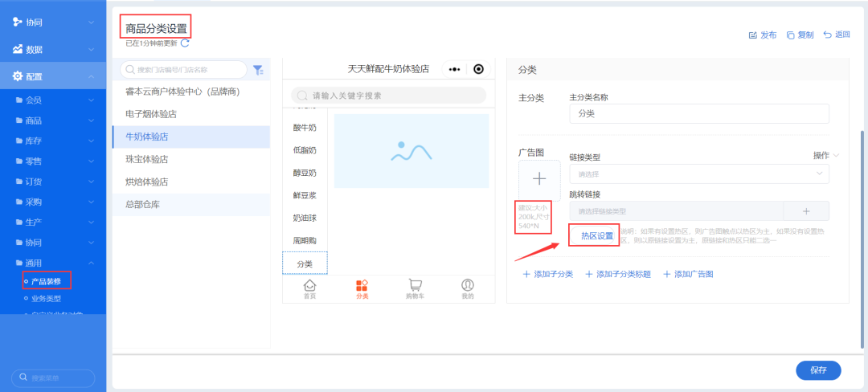Screen dimensions: 868x392
Task: Expand the 库存 submenu chevron
Action: coord(92,141)
